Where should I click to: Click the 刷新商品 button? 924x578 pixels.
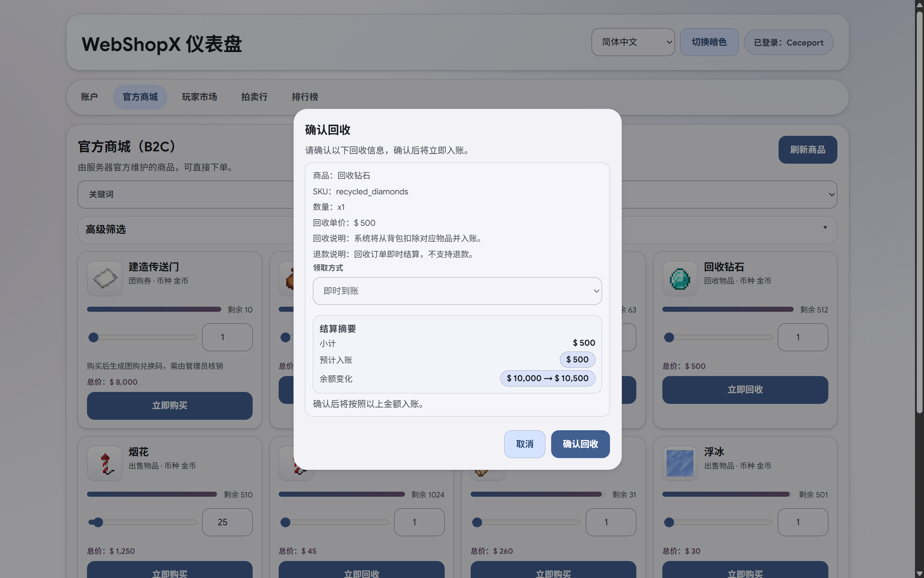[807, 150]
